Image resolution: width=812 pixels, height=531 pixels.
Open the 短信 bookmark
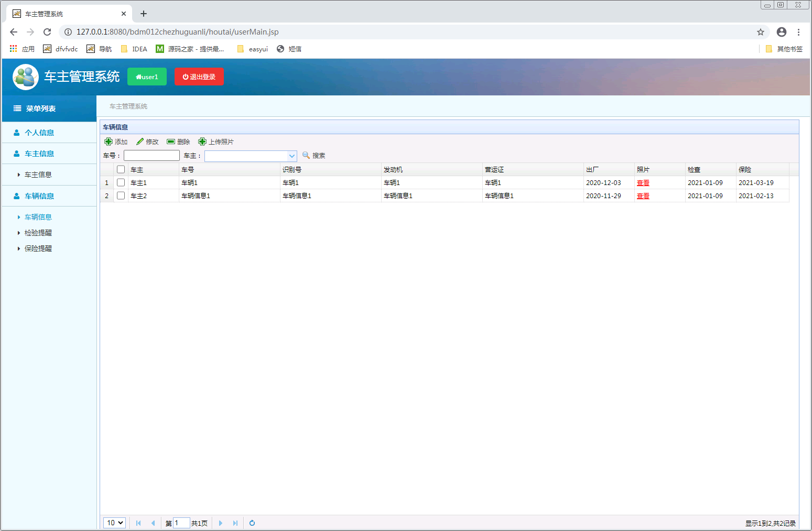289,49
